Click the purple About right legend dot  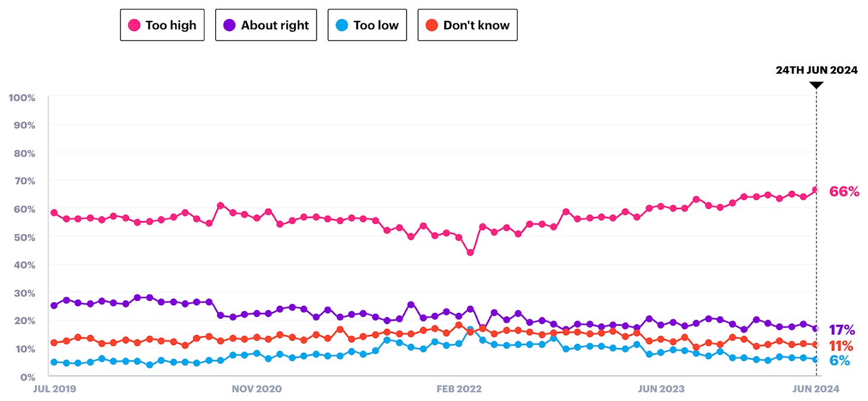click(x=230, y=25)
